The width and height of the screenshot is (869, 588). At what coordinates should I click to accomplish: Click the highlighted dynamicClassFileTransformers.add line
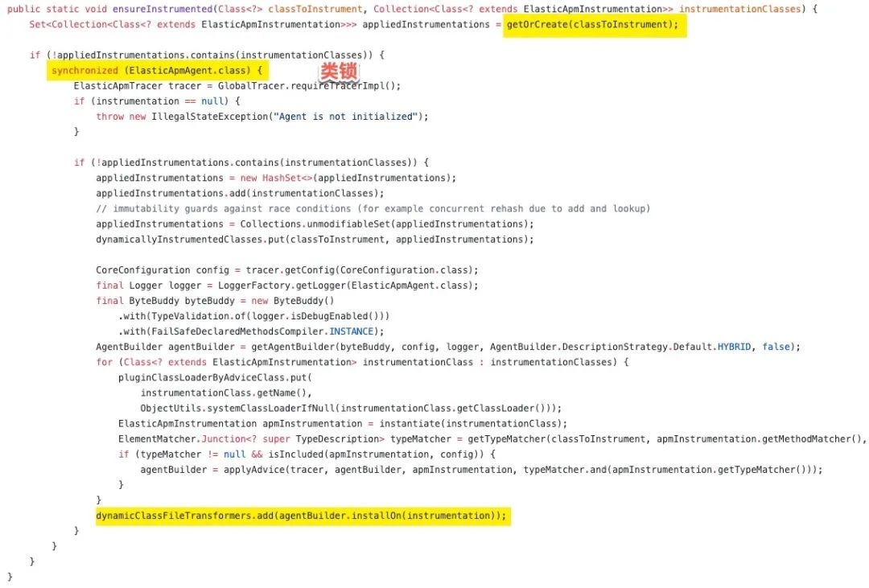coord(303,516)
